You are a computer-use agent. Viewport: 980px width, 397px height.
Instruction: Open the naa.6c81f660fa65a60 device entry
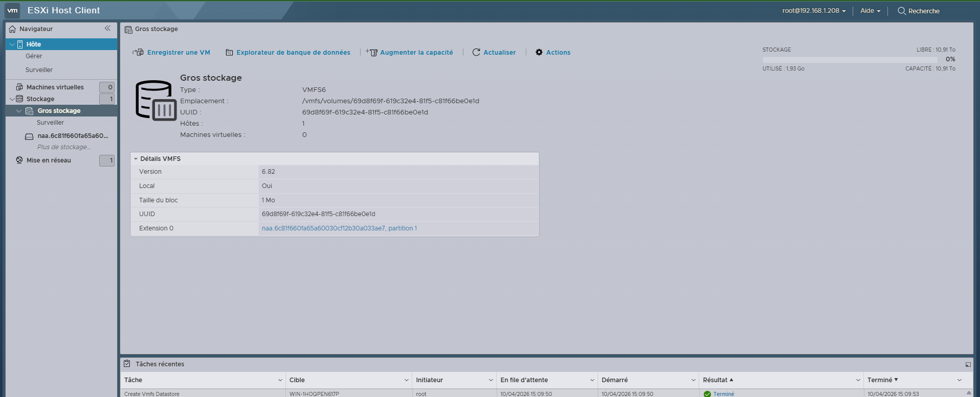tap(73, 136)
